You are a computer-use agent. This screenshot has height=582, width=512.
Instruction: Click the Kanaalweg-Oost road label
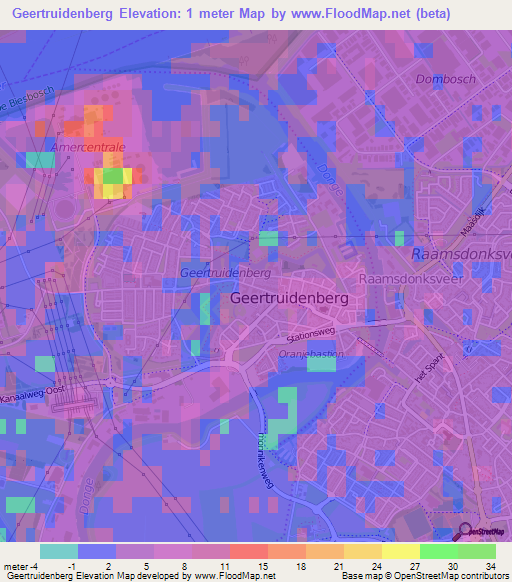point(32,395)
